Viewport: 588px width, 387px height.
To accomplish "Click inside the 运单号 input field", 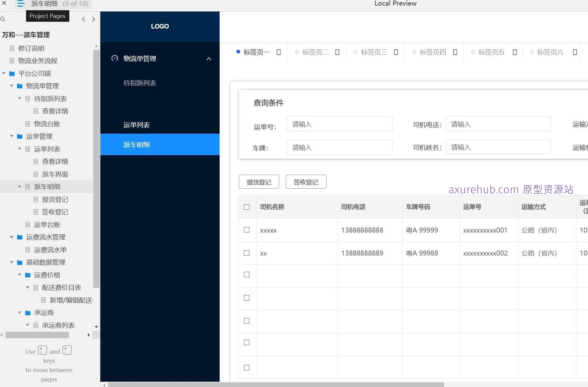I will point(339,124).
